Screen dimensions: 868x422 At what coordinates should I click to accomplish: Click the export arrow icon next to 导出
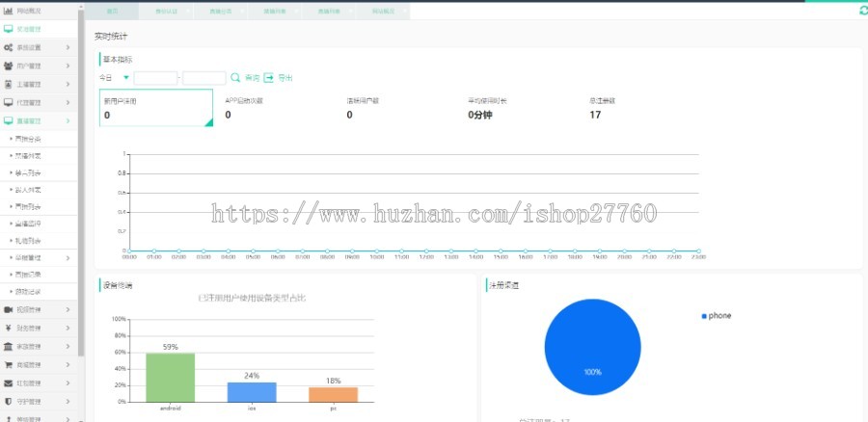(268, 78)
